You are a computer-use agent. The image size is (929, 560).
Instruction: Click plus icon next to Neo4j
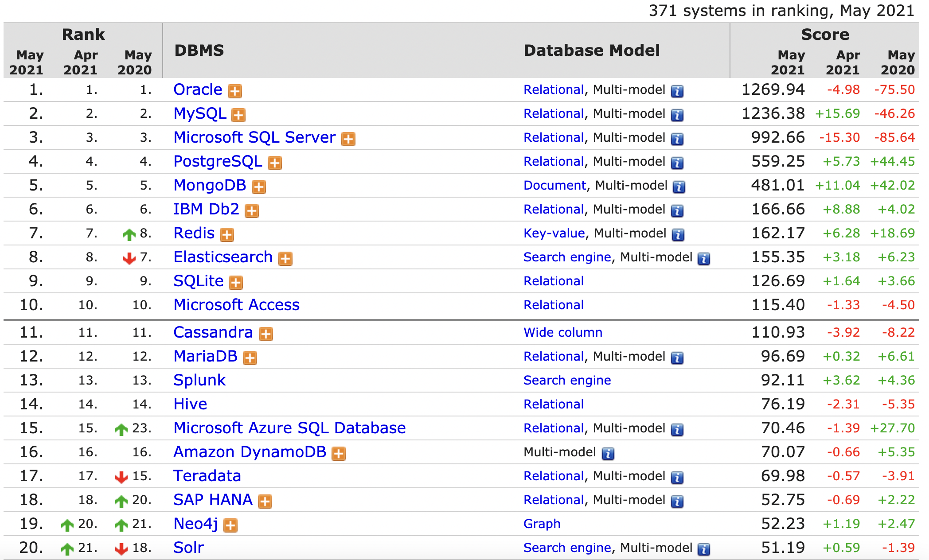(230, 525)
